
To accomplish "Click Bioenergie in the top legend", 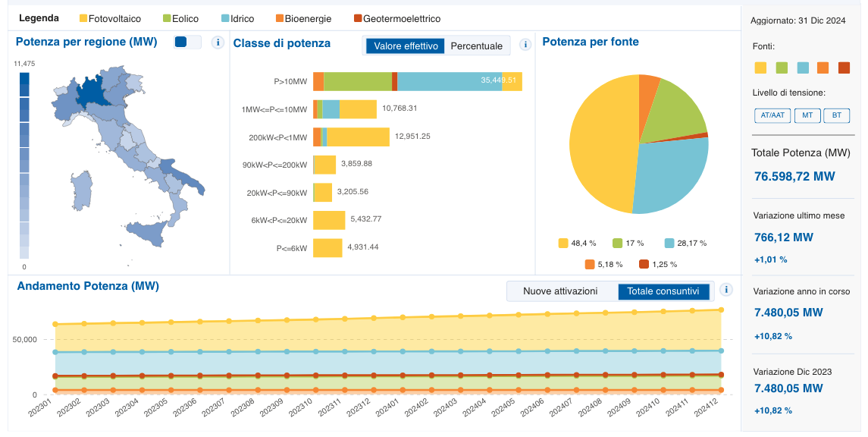I will click(x=303, y=19).
